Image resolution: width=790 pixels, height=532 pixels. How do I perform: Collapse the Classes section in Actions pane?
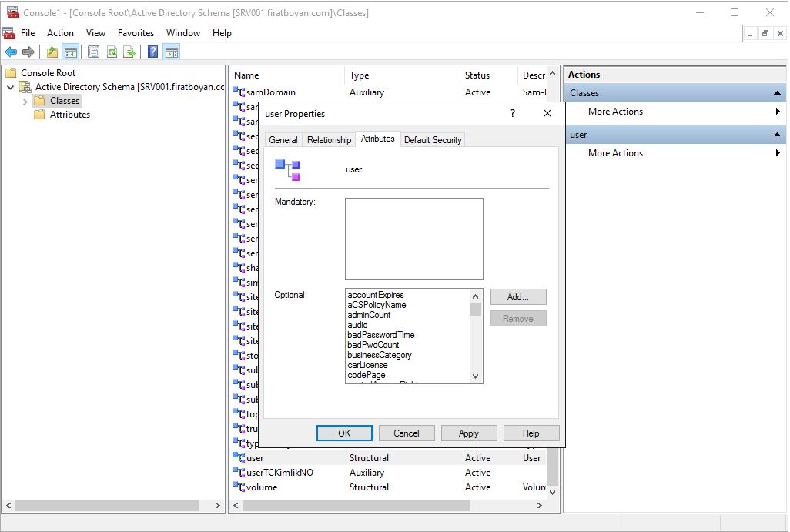coord(777,93)
